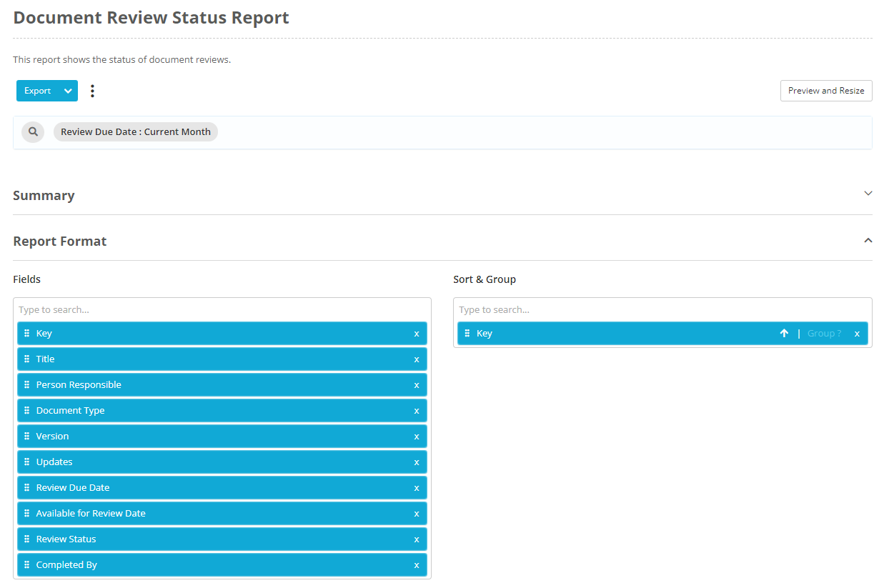Edit the Review Due Date filter chip
The width and height of the screenshot is (884, 588).
coord(136,132)
